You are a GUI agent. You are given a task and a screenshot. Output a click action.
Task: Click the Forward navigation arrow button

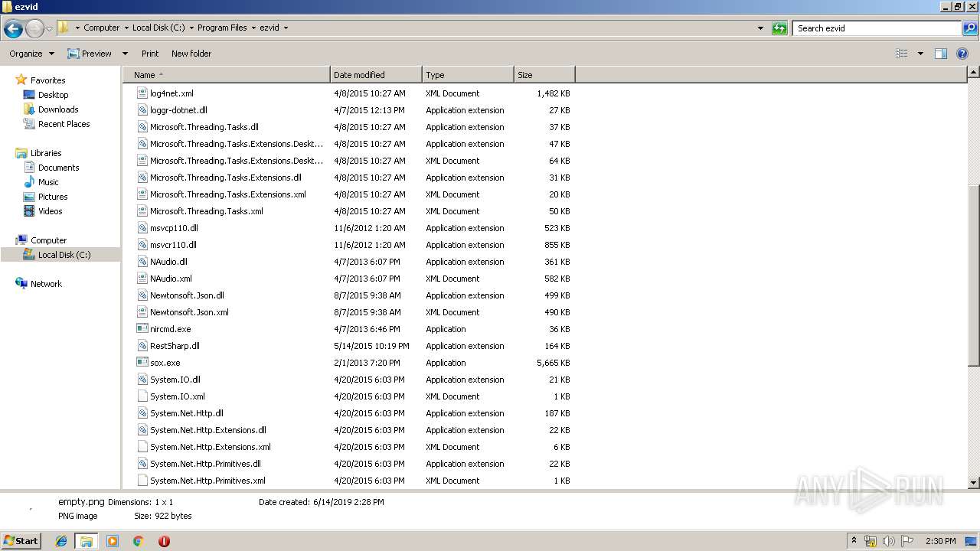[x=34, y=29]
